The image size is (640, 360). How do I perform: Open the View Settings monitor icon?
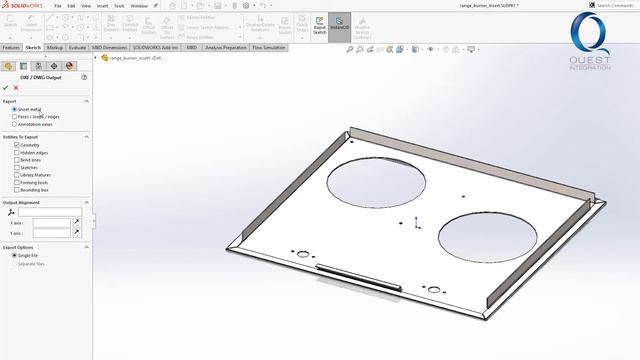[471, 49]
